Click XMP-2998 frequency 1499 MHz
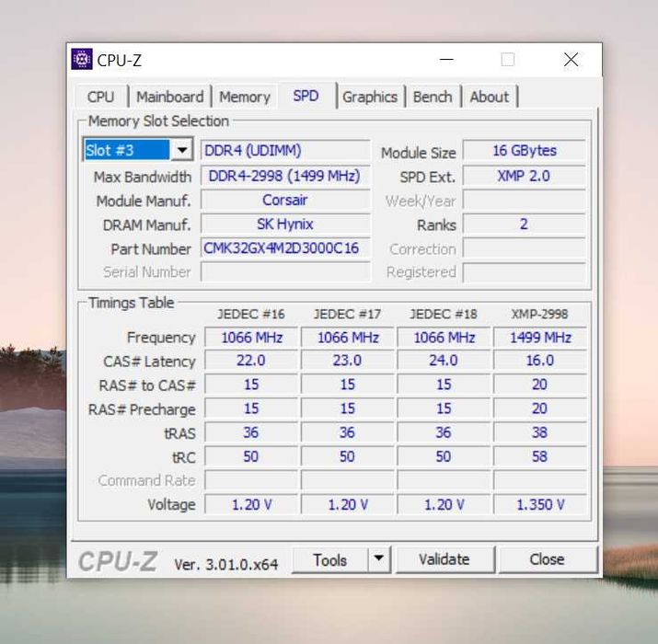This screenshot has width=658, height=644. click(x=540, y=338)
